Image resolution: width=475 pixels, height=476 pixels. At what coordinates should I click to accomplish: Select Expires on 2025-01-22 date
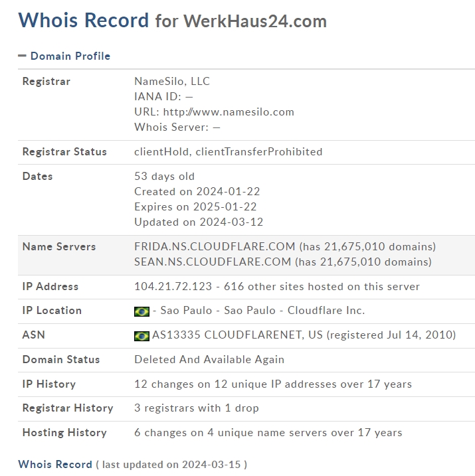coord(195,206)
